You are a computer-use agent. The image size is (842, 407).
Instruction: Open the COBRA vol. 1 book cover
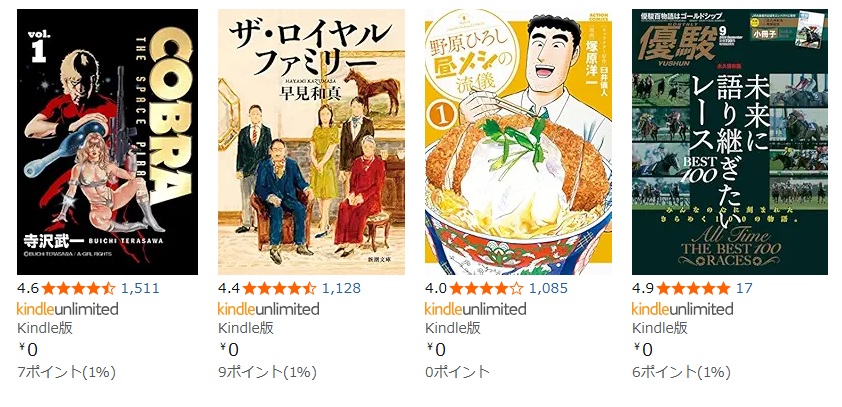(107, 142)
